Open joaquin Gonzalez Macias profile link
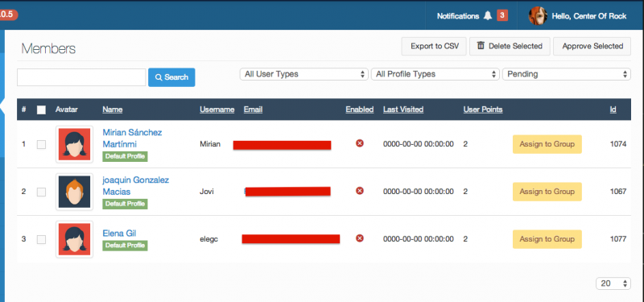The width and height of the screenshot is (644, 302). click(135, 186)
